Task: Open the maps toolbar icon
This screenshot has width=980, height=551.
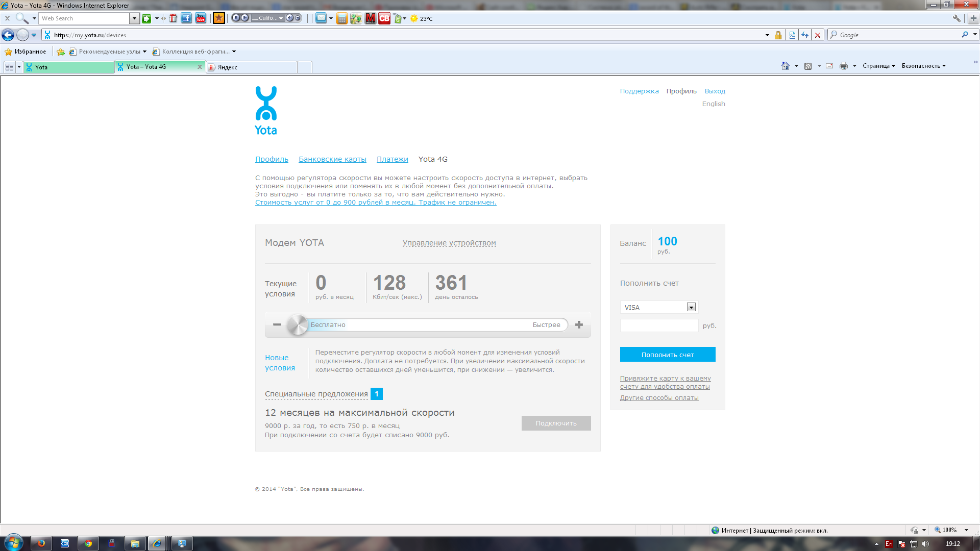Action: [356, 18]
